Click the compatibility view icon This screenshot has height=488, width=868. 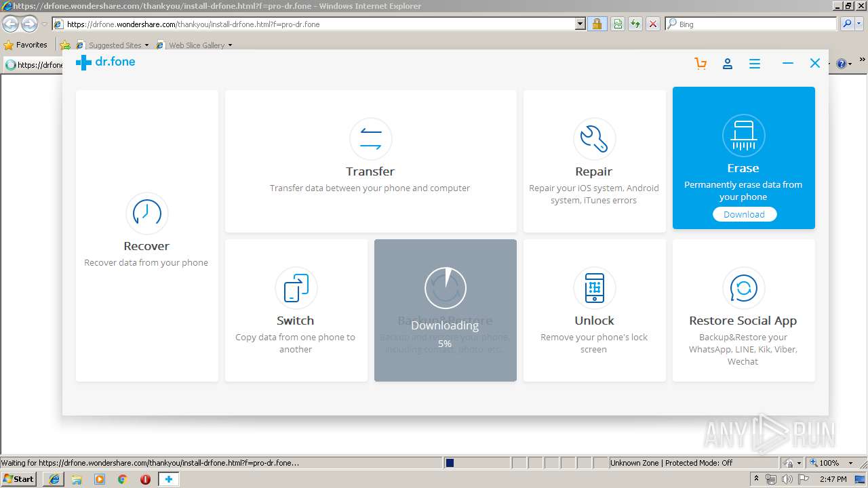[x=618, y=24]
